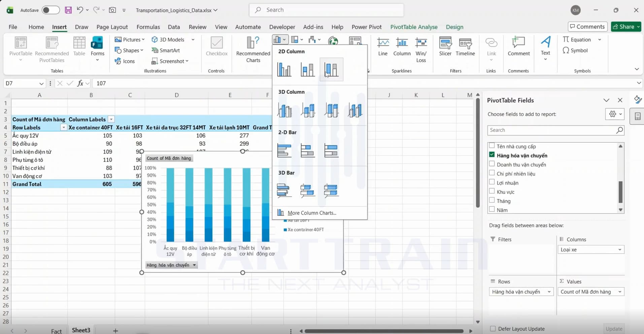This screenshot has width=644, height=334.
Task: Expand the Name Box dropdown arrow
Action: point(41,83)
